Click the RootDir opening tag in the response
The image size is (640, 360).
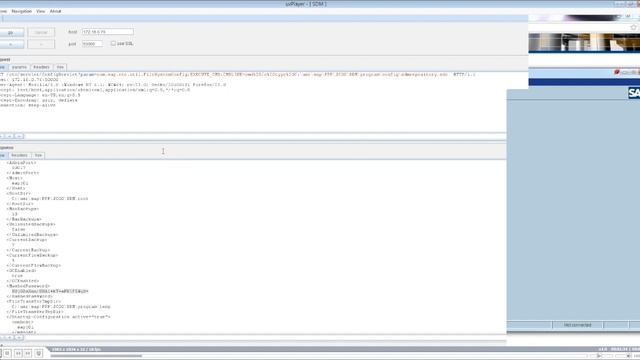pyautogui.click(x=18, y=193)
